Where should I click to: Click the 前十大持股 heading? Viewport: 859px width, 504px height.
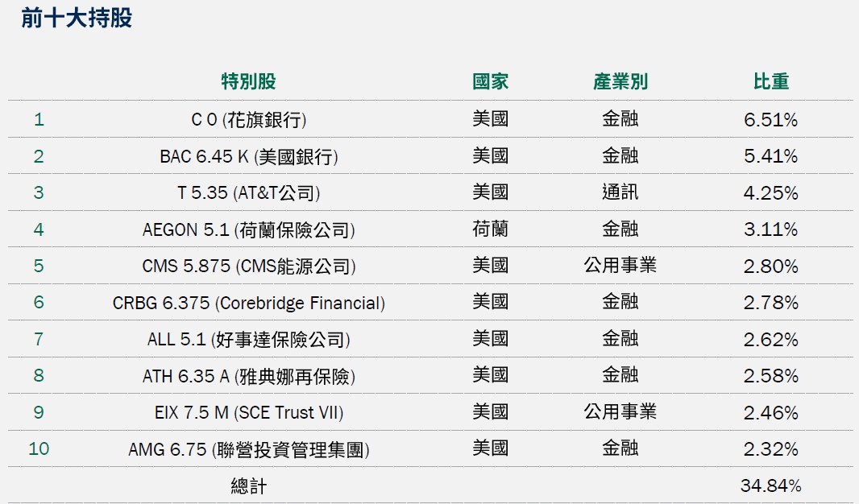[77, 19]
